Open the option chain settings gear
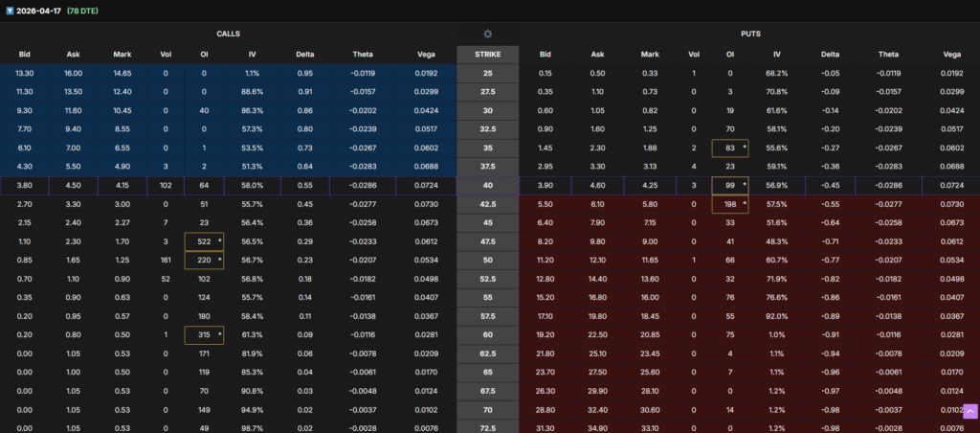Viewport: 980px width, 433px height. (x=488, y=34)
